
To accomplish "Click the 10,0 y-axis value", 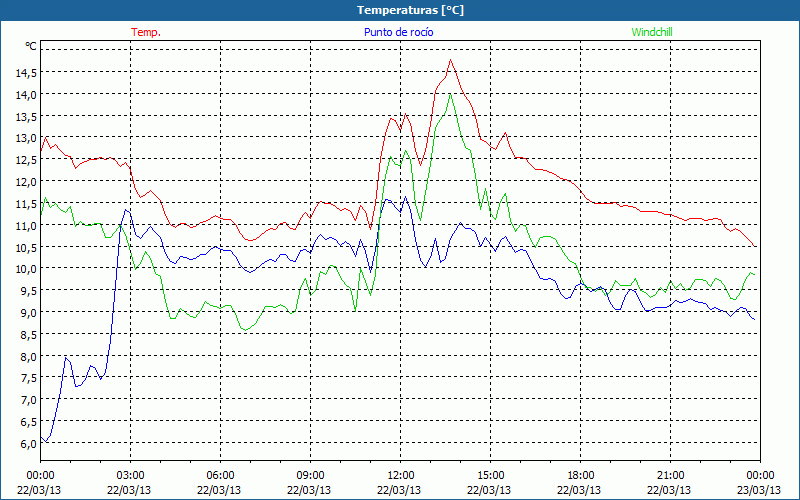I will click(26, 269).
